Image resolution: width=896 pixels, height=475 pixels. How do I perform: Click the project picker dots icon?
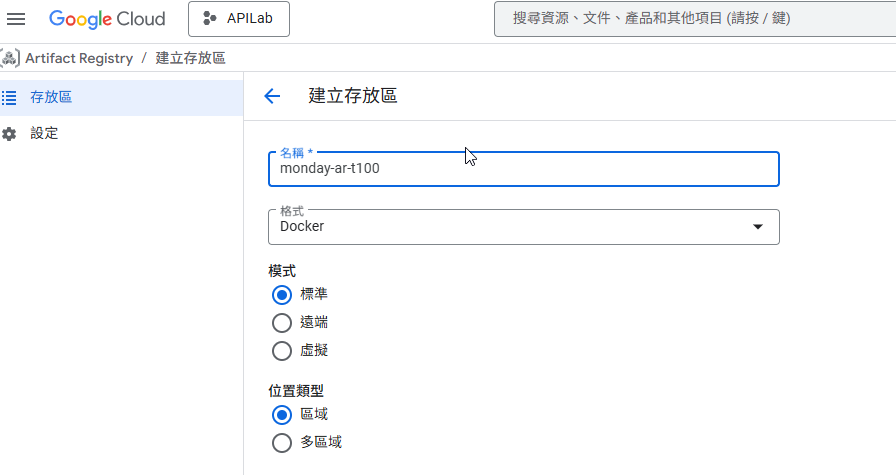(x=210, y=18)
